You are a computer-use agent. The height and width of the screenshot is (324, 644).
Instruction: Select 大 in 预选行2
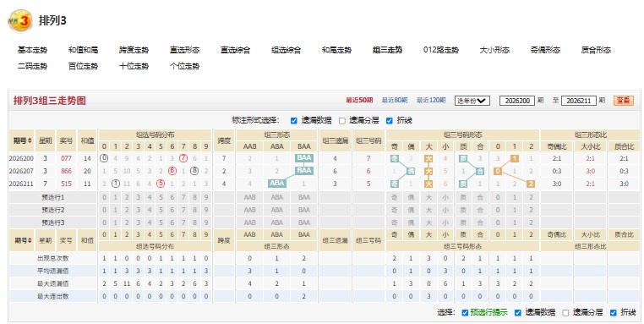pyautogui.click(x=428, y=210)
